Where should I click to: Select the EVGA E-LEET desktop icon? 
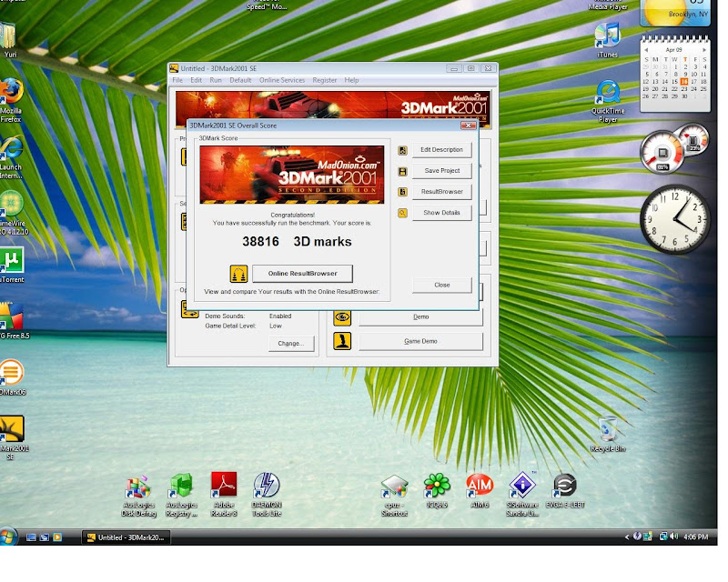pos(565,491)
